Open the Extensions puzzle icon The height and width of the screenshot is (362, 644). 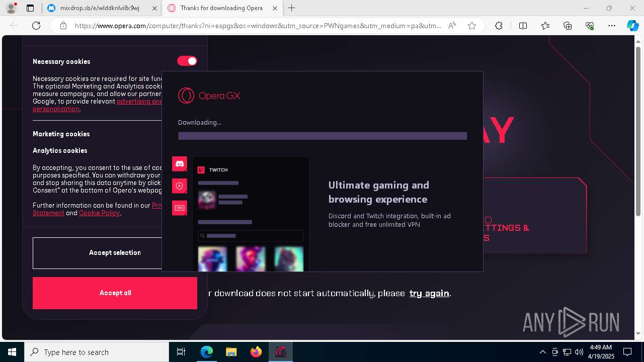click(x=499, y=26)
